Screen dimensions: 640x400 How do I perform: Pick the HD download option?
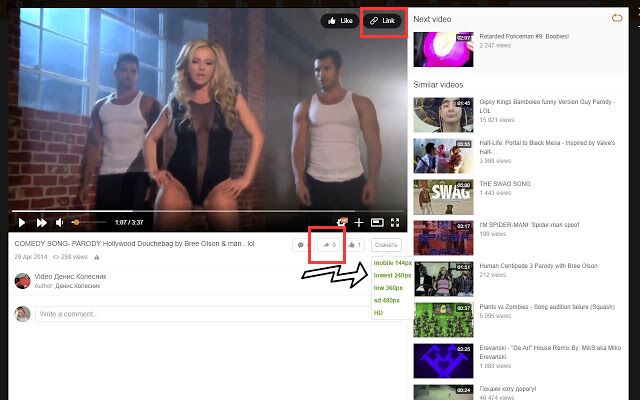(379, 313)
